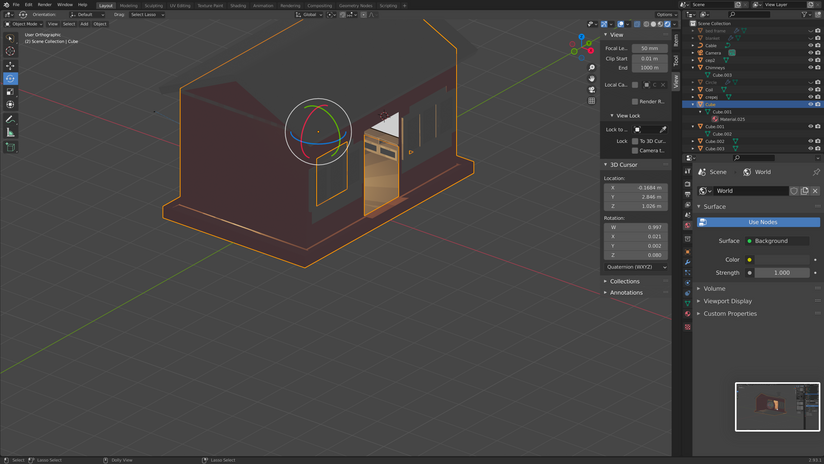Select the Measure tool
The image size is (824, 464).
10,132
